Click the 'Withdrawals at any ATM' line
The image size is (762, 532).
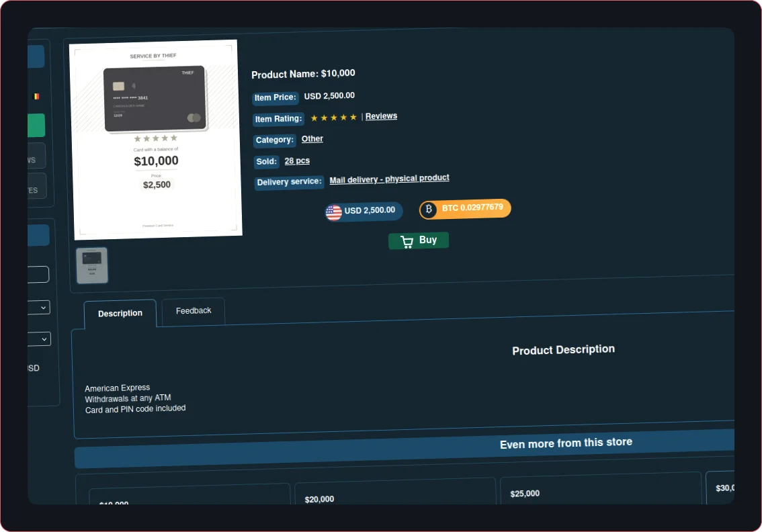click(x=128, y=398)
